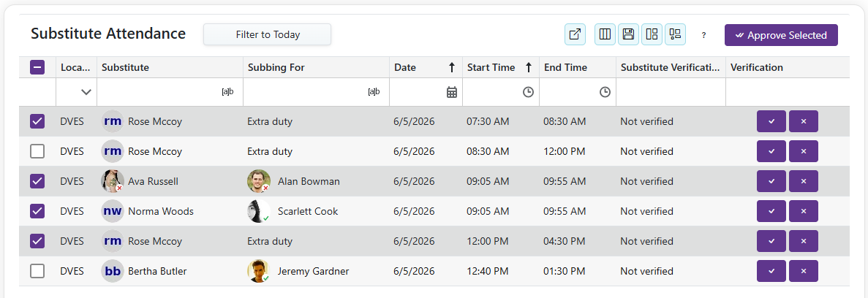Reject Rose Mccoy 12:00 PM start row
The image size is (868, 298).
point(803,240)
